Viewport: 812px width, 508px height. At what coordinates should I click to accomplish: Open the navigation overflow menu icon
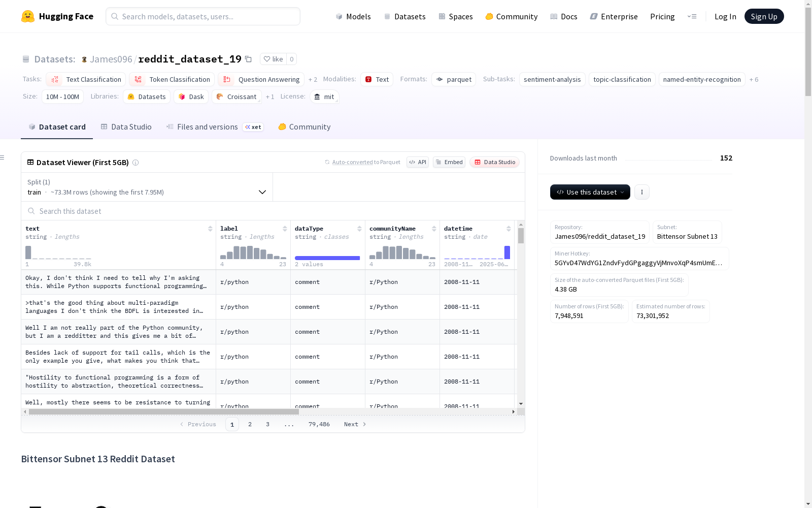point(692,16)
